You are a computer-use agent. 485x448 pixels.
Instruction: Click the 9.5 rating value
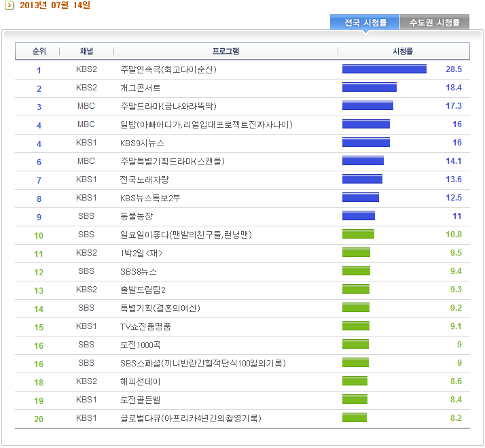[x=456, y=253]
